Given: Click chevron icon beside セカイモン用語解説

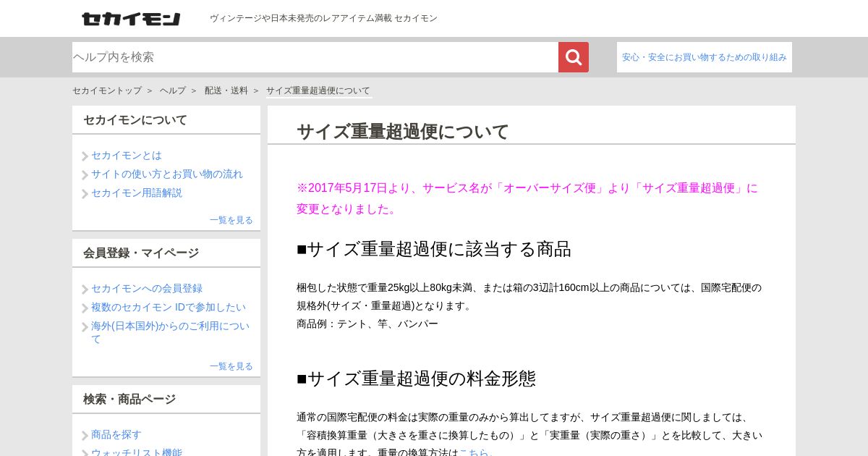Looking at the screenshot, I should 85,194.
